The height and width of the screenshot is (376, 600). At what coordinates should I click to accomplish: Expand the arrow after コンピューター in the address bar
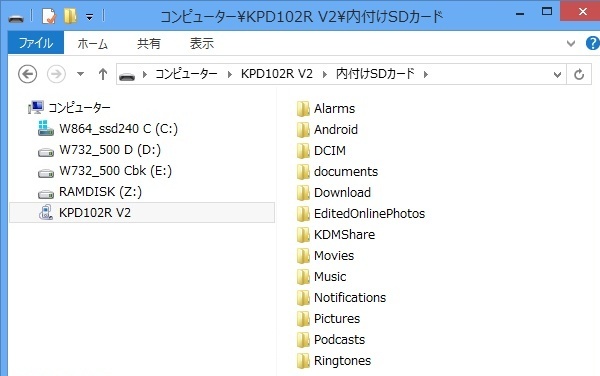(x=230, y=74)
